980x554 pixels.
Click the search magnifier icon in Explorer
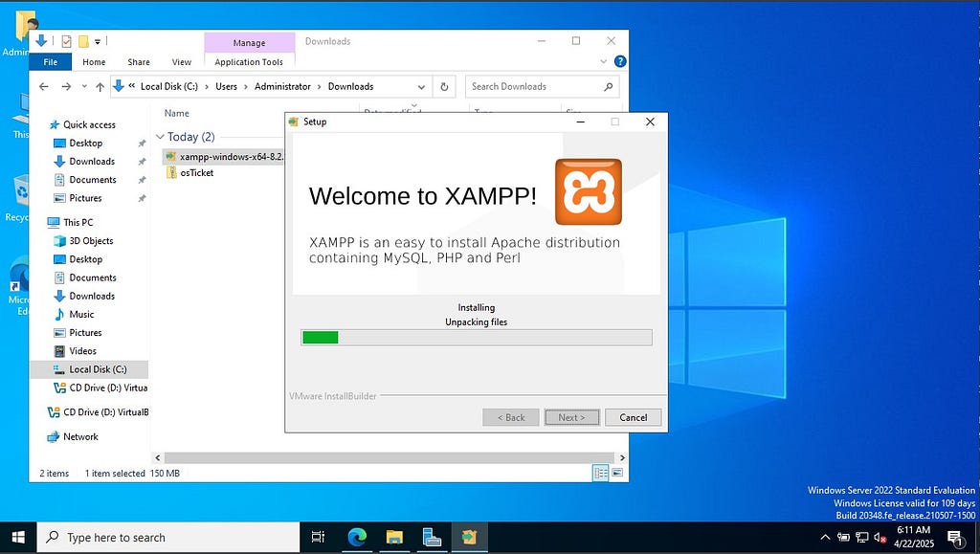click(x=608, y=87)
